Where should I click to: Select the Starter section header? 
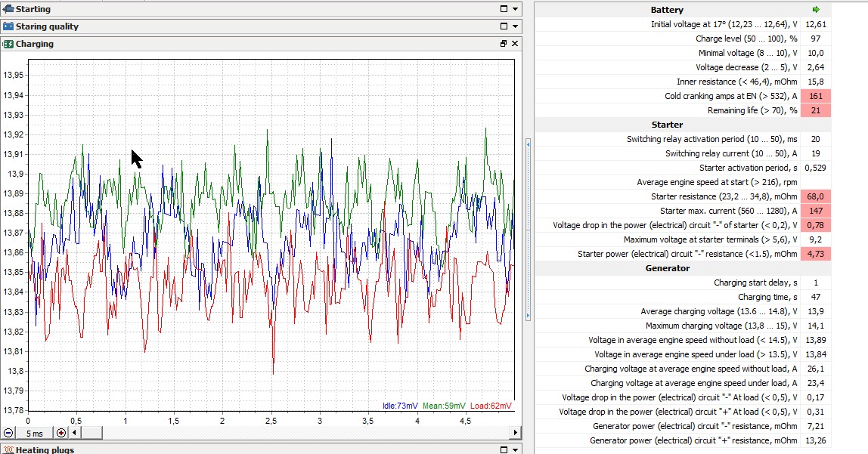667,125
